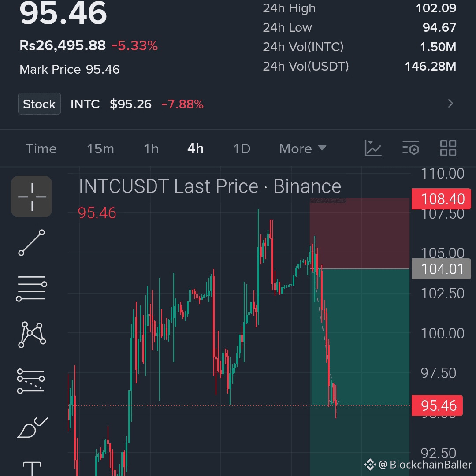Click the 110.00 price axis label
476x476 pixels.
tap(443, 174)
